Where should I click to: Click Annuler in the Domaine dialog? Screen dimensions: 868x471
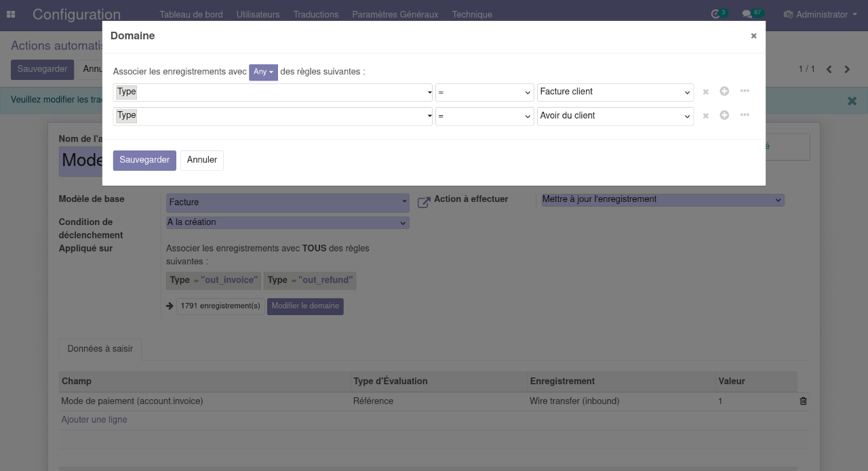click(202, 160)
